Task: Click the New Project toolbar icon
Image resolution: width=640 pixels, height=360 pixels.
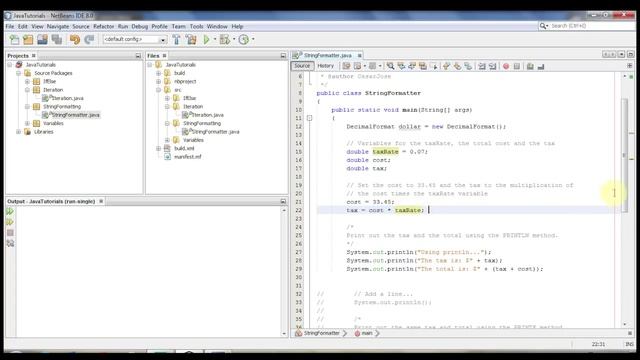Action: pyautogui.click(x=28, y=40)
